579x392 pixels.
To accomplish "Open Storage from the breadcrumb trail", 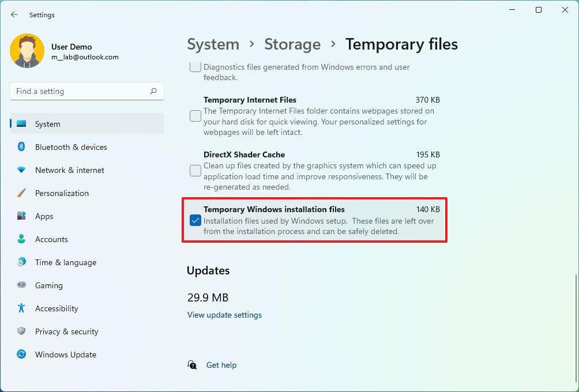I will (x=292, y=44).
